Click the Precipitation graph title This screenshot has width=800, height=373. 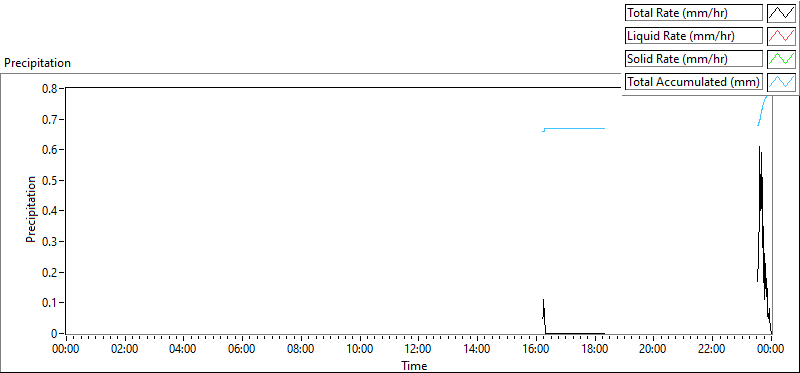pos(37,63)
